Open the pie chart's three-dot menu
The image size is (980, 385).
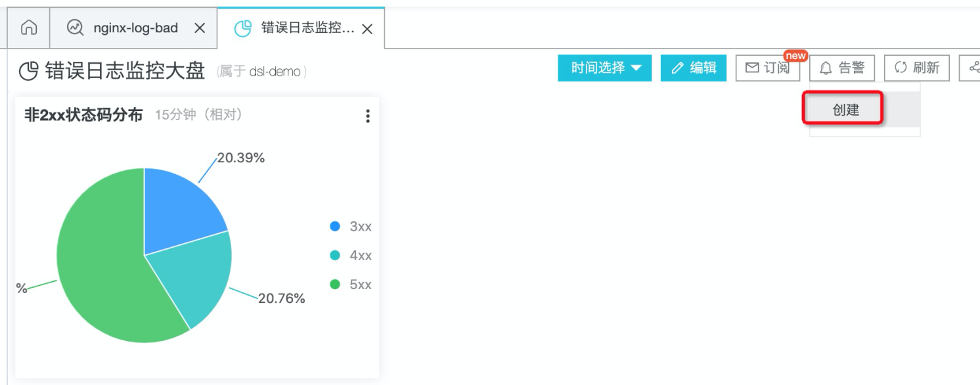click(367, 116)
